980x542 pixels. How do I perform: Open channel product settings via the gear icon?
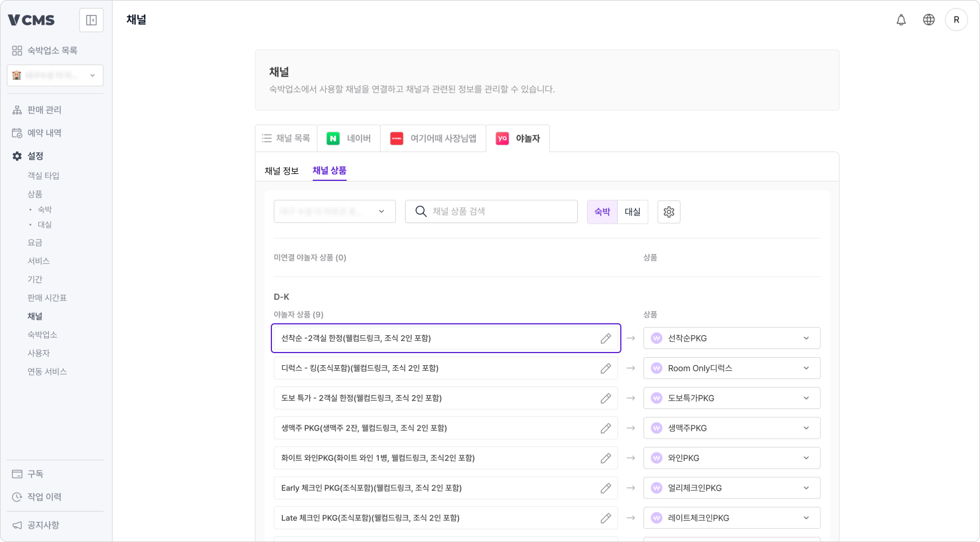(668, 212)
